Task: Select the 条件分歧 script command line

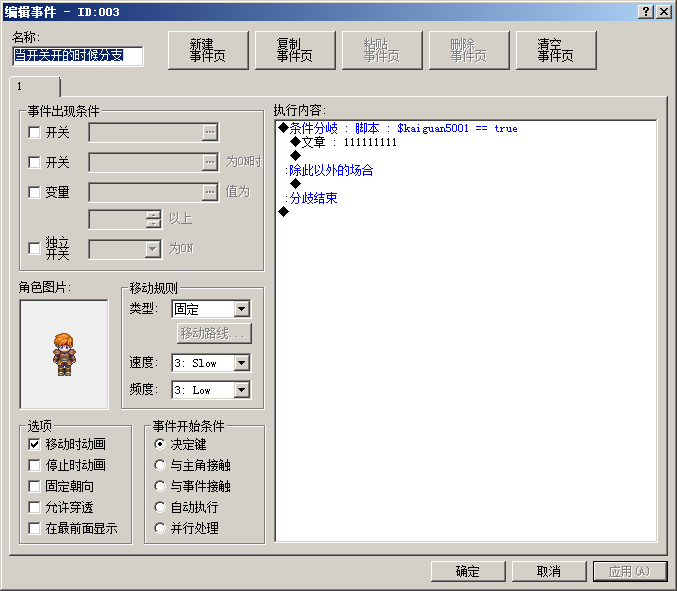Action: 398,128
